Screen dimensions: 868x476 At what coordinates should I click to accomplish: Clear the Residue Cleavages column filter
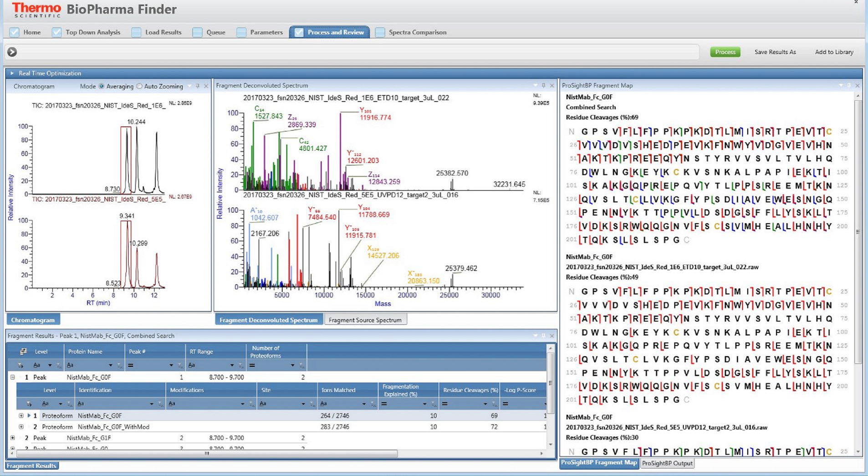[494, 404]
